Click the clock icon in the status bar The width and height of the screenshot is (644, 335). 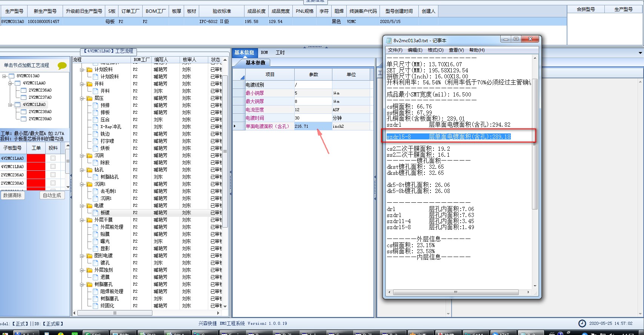(x=582, y=323)
